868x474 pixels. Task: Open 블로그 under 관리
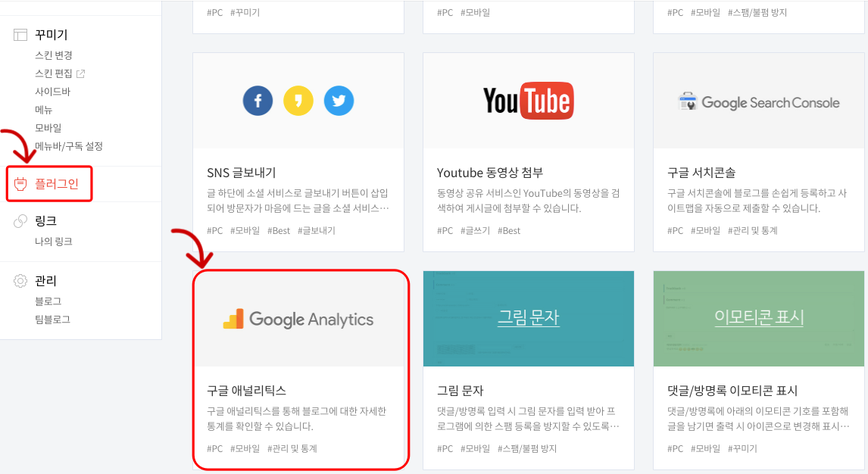[x=48, y=301]
